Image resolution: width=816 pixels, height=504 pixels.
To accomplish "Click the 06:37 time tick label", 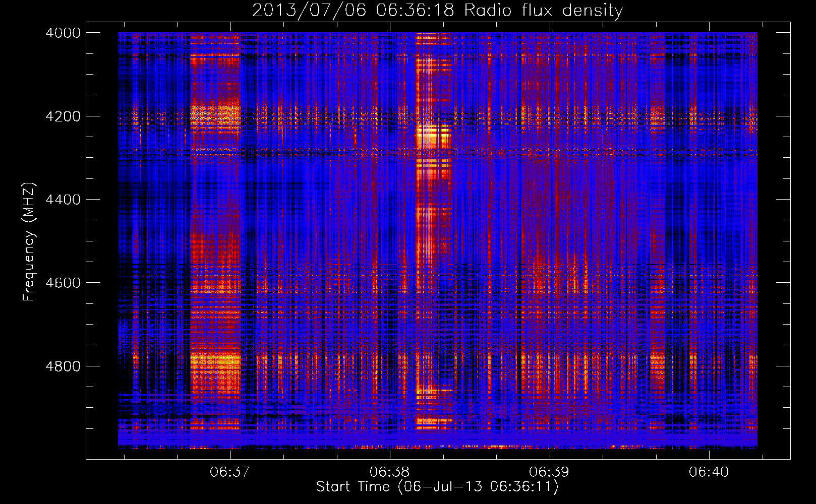I will [230, 472].
